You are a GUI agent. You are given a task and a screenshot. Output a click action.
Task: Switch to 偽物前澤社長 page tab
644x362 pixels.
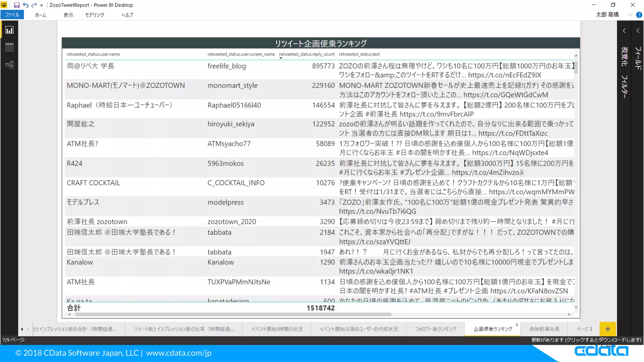pyautogui.click(x=544, y=329)
